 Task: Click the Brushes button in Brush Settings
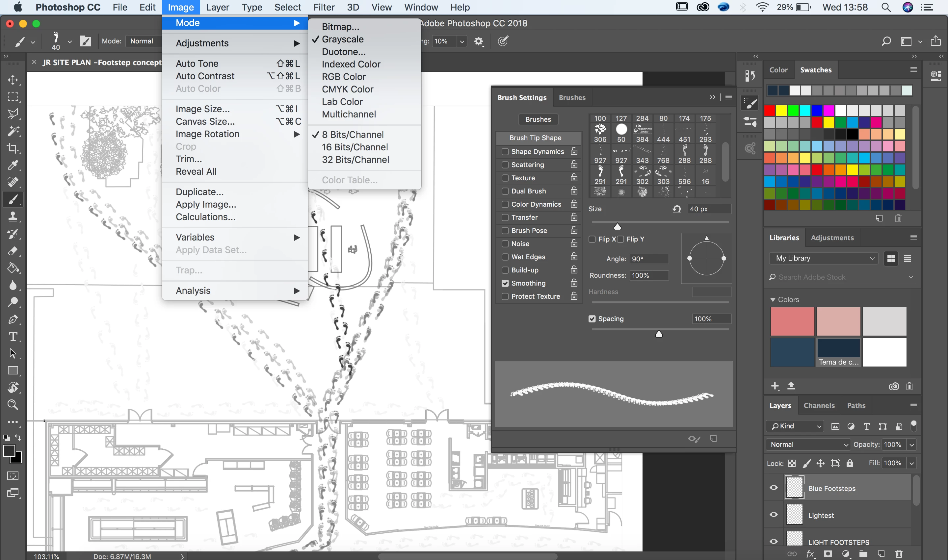click(x=538, y=119)
